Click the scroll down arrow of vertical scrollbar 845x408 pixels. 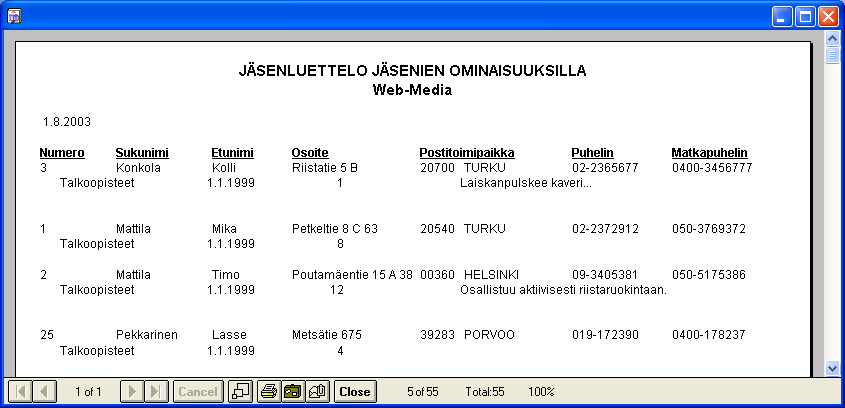832,368
